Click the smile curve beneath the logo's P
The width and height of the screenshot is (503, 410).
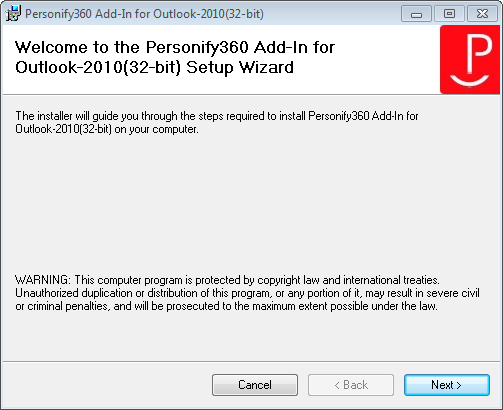tap(469, 80)
